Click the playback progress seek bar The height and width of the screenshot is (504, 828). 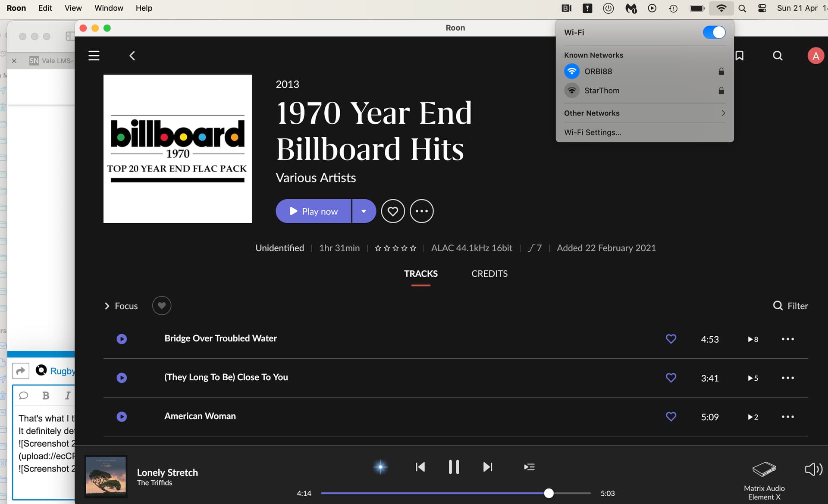(x=456, y=493)
